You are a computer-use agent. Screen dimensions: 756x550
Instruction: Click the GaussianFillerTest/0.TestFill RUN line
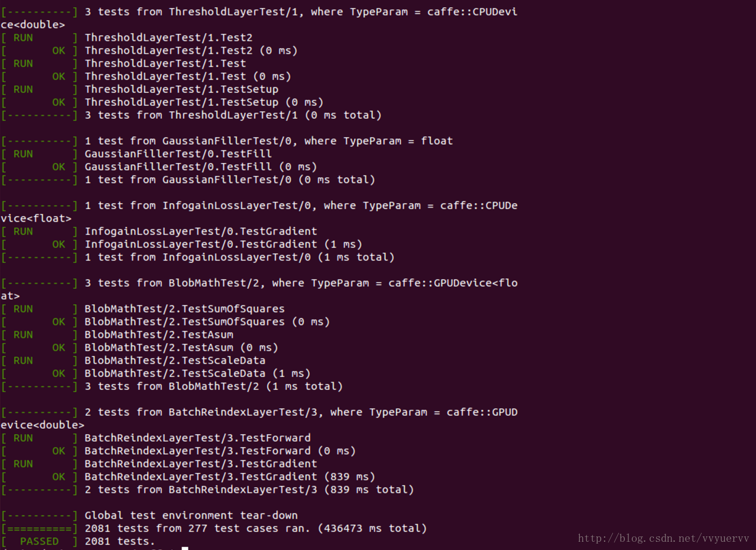[178, 154]
